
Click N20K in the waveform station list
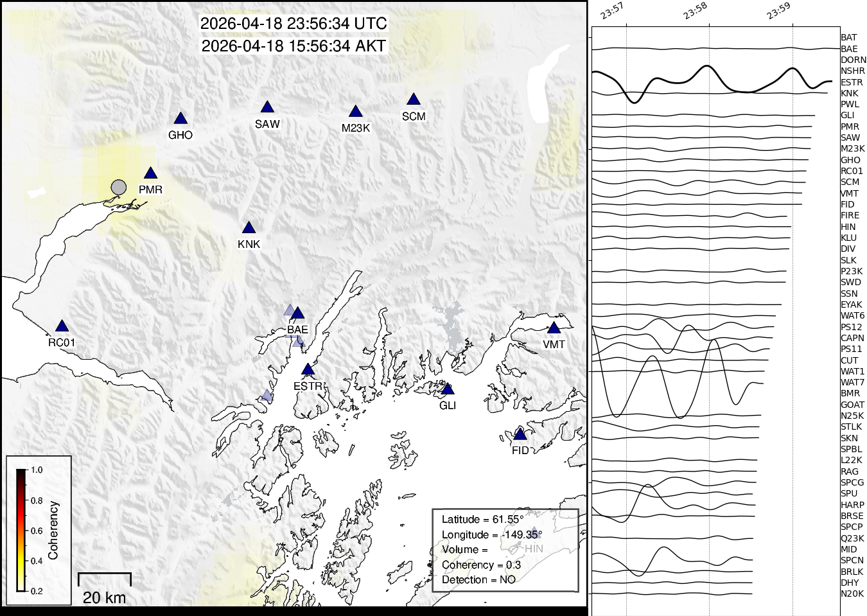(852, 594)
